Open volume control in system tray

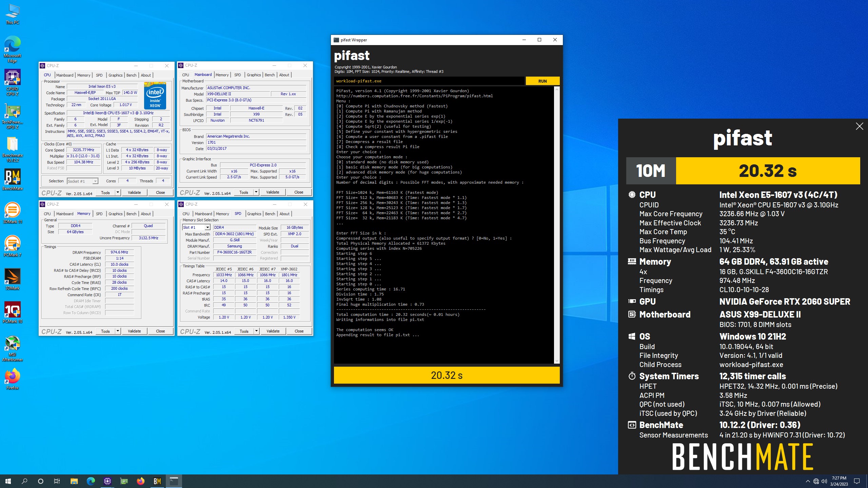[824, 481]
